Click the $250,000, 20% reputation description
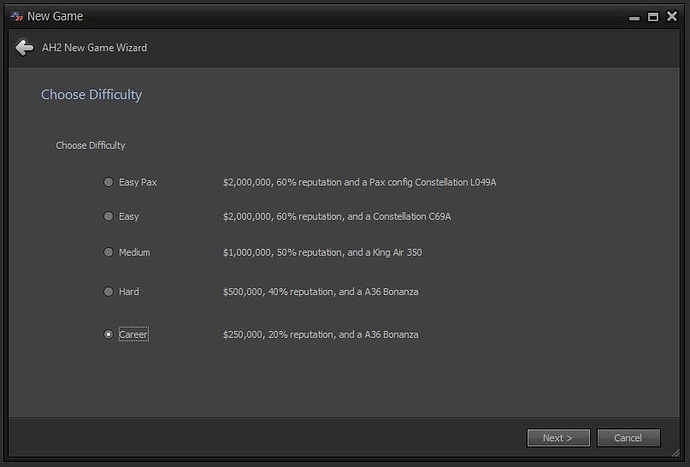The height and width of the screenshot is (467, 690). (x=320, y=334)
